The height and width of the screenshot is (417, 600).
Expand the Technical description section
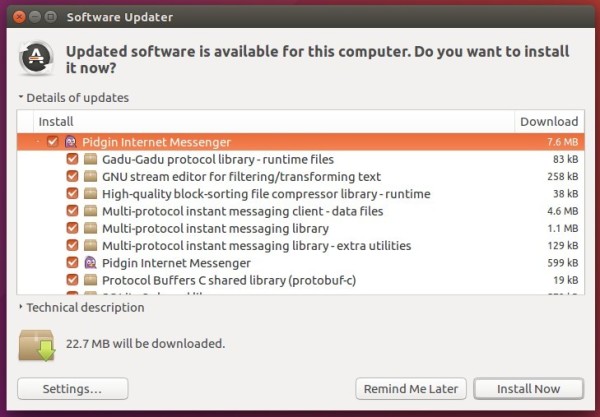pyautogui.click(x=21, y=307)
